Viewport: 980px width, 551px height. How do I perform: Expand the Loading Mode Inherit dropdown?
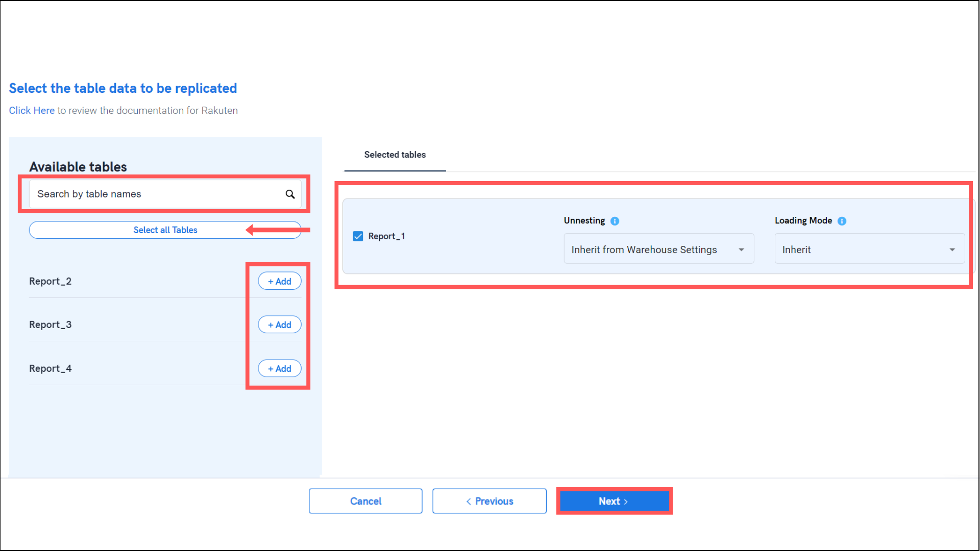click(869, 249)
